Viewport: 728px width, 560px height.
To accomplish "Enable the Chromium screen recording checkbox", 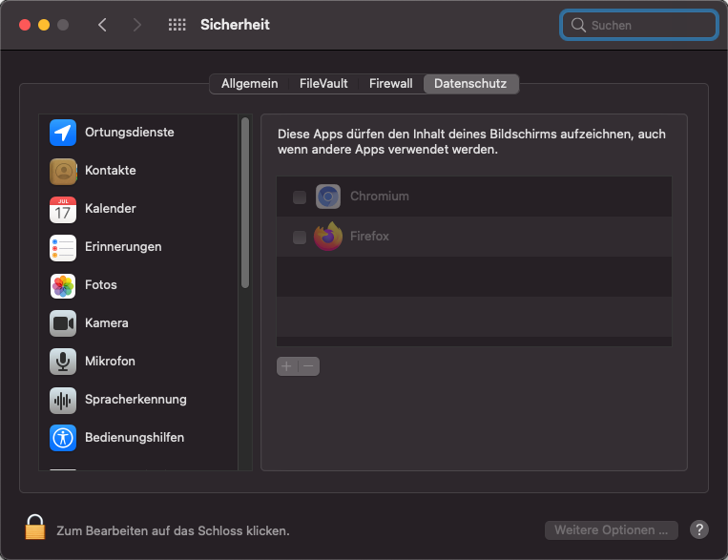I will [x=300, y=197].
